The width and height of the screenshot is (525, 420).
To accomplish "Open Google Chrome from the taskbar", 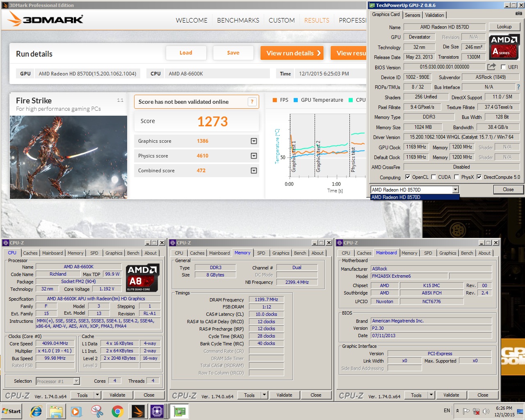I will click(117, 411).
